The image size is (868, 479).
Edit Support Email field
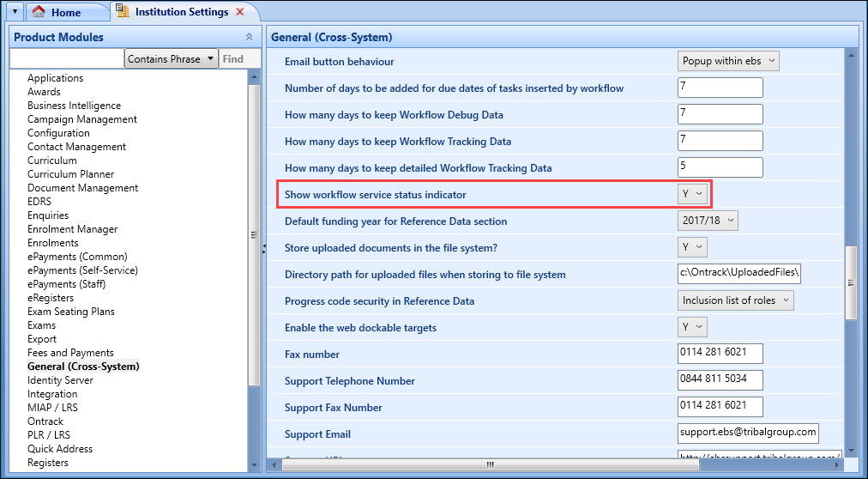(748, 433)
